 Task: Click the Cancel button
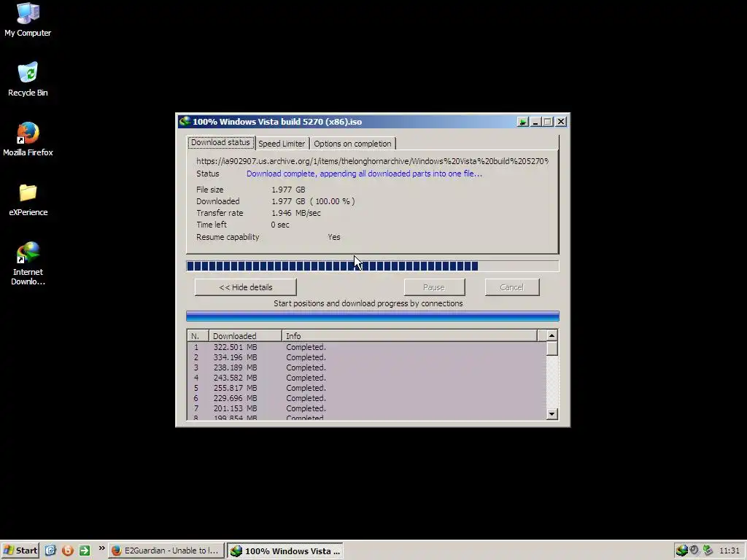[512, 287]
